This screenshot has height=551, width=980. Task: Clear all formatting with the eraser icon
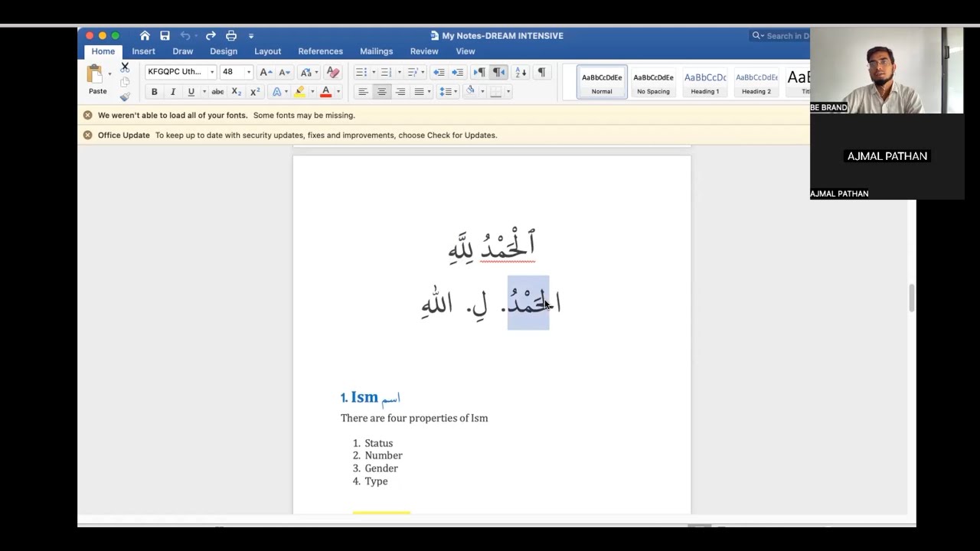[x=333, y=72]
